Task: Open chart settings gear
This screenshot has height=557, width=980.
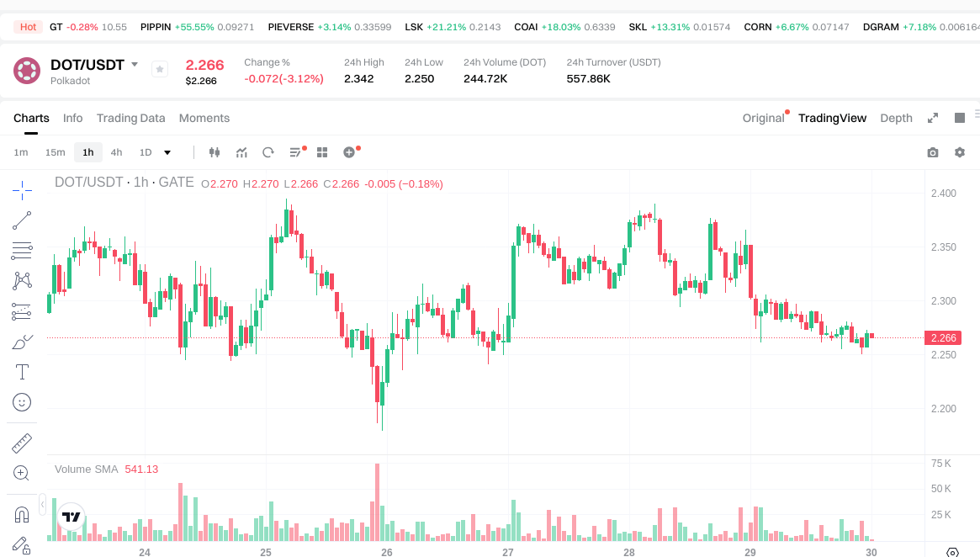Action: point(960,152)
